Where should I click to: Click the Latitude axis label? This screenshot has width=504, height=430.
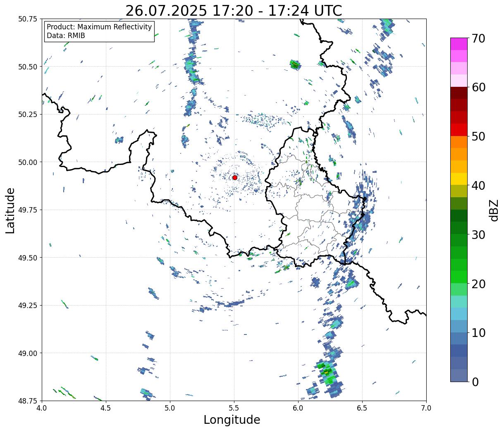pos(10,210)
